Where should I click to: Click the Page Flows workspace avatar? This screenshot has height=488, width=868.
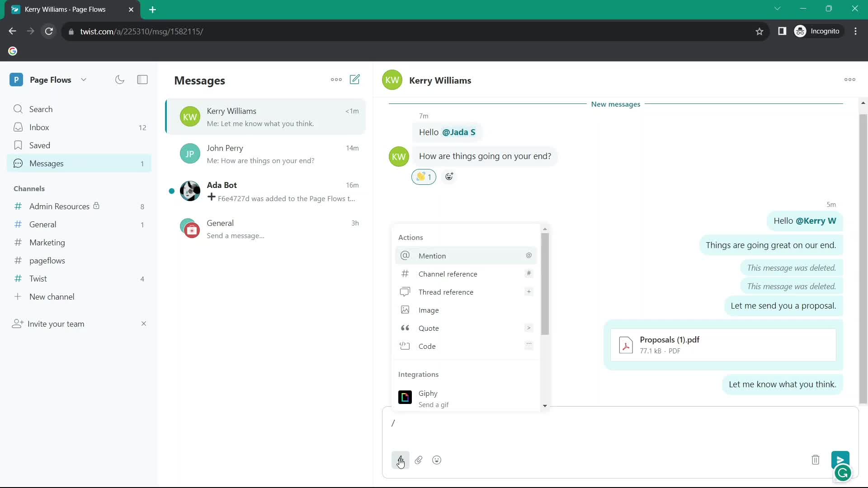(x=16, y=80)
